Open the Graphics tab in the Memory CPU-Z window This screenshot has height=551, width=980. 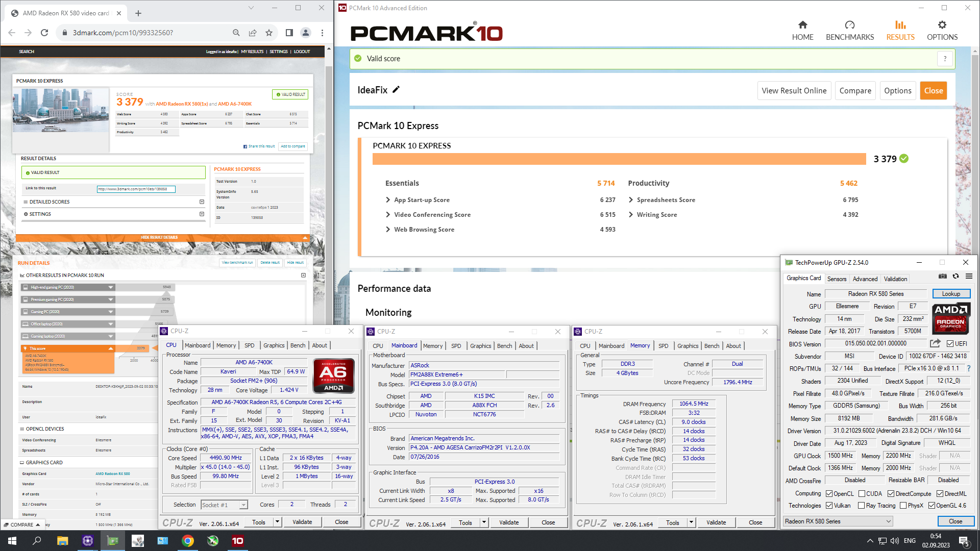click(688, 346)
